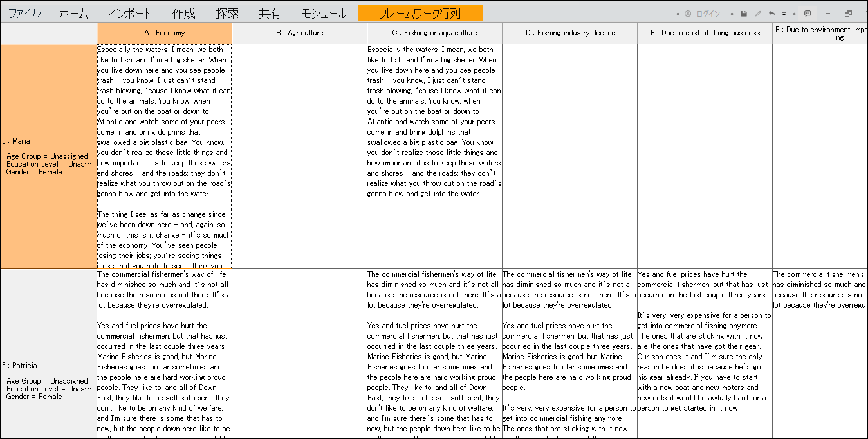Viewport: 868px width, 439px height.
Task: Minimize the window using the dash button
Action: tap(827, 14)
